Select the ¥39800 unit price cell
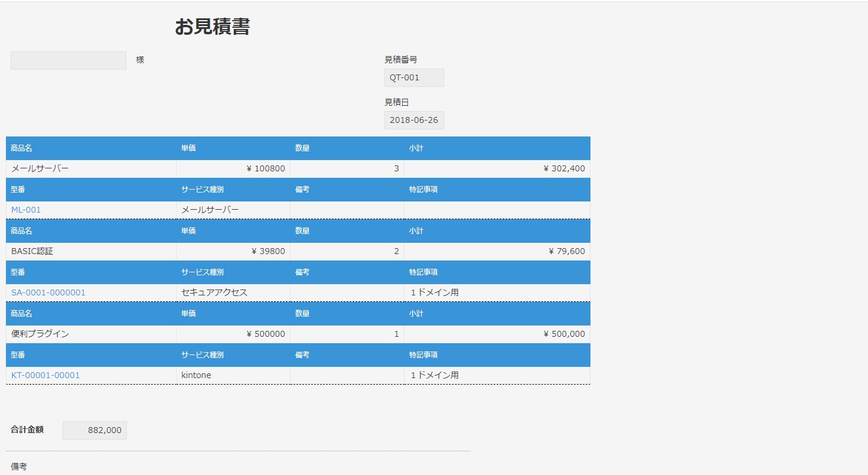 [x=266, y=250]
